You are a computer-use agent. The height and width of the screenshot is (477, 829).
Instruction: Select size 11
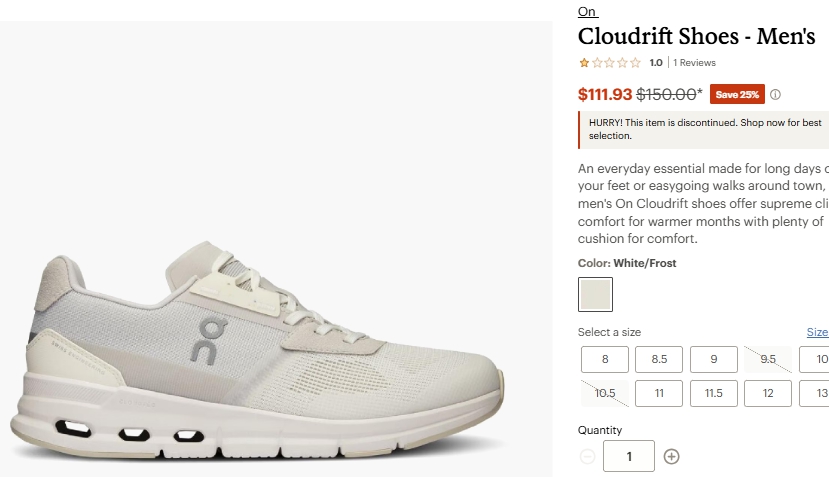click(x=659, y=393)
